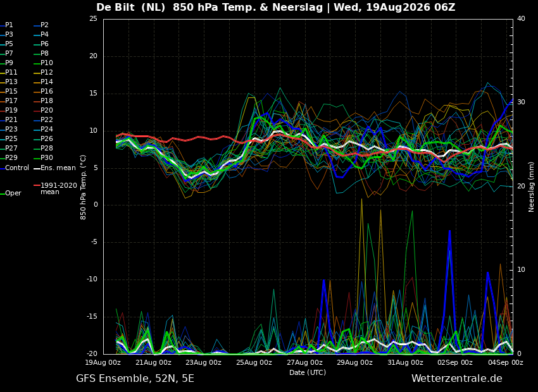Select ensemble member P22 in legend

(44, 120)
